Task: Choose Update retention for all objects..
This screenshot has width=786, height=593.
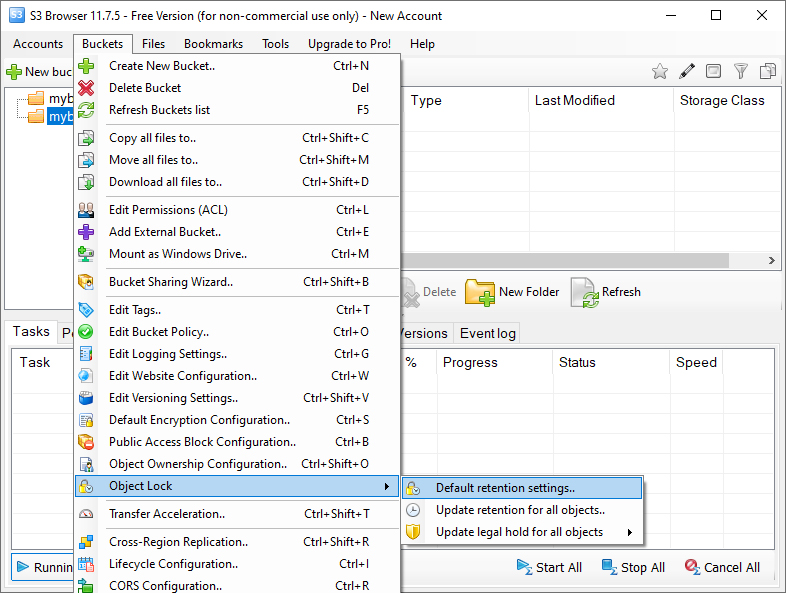Action: 522,510
